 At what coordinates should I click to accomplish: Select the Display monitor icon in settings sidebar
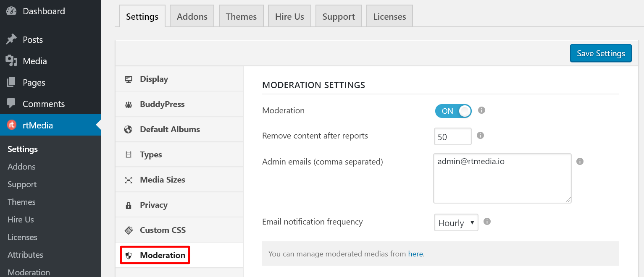128,78
